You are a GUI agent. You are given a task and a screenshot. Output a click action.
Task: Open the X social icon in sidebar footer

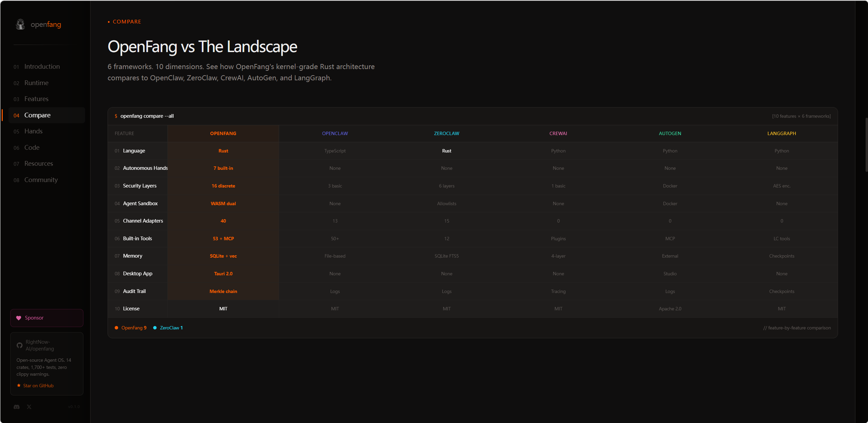[29, 407]
